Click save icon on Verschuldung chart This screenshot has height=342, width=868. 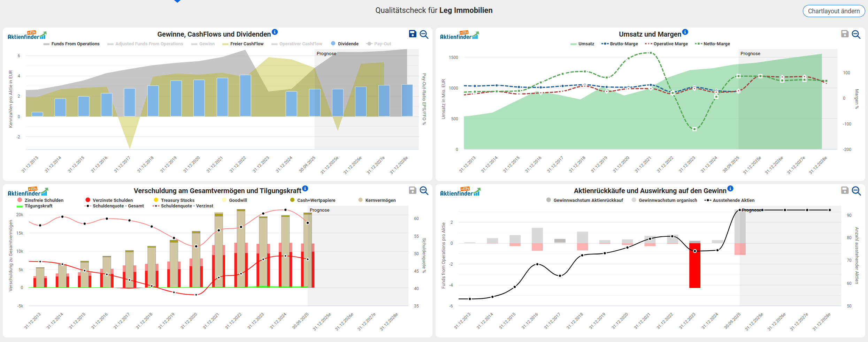[413, 190]
